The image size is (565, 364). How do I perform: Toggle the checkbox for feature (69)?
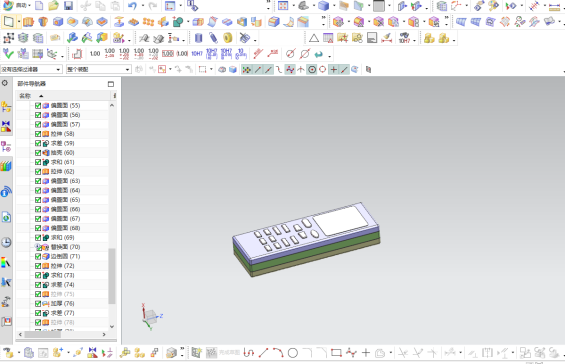(37, 238)
